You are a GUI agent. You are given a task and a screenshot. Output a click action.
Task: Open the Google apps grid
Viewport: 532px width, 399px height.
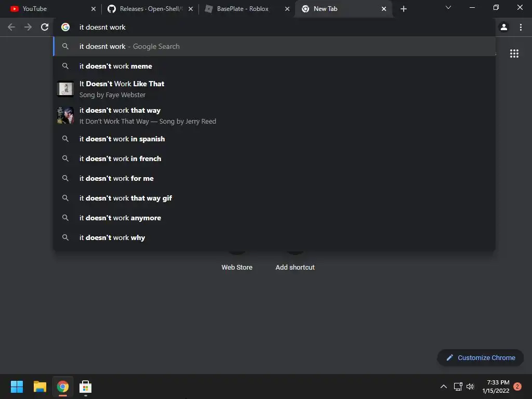point(514,54)
